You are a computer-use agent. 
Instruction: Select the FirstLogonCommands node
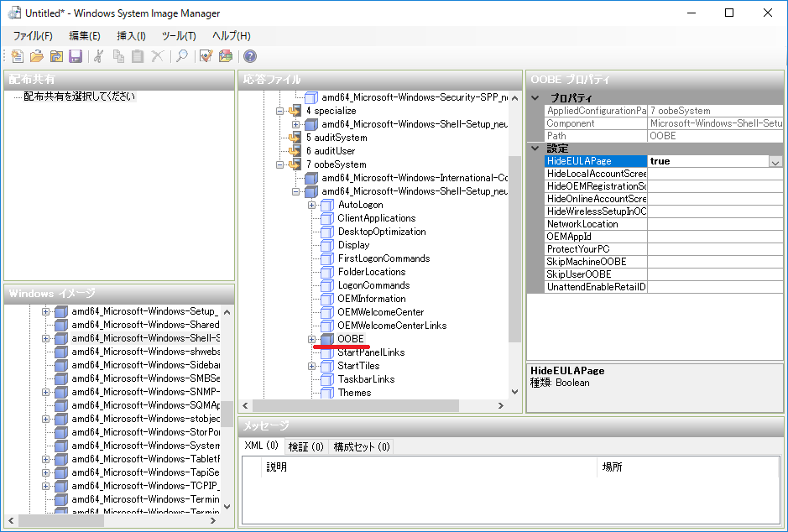384,258
